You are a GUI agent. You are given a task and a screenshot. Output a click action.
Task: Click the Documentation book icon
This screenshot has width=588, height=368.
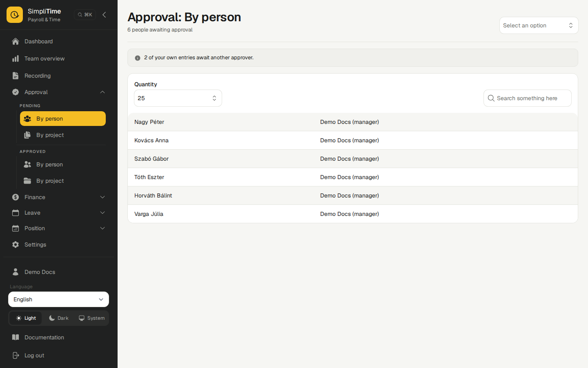point(16,337)
